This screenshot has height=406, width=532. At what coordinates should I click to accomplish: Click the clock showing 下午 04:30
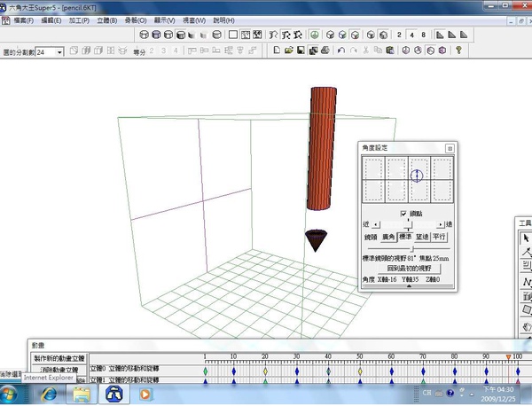(498, 389)
